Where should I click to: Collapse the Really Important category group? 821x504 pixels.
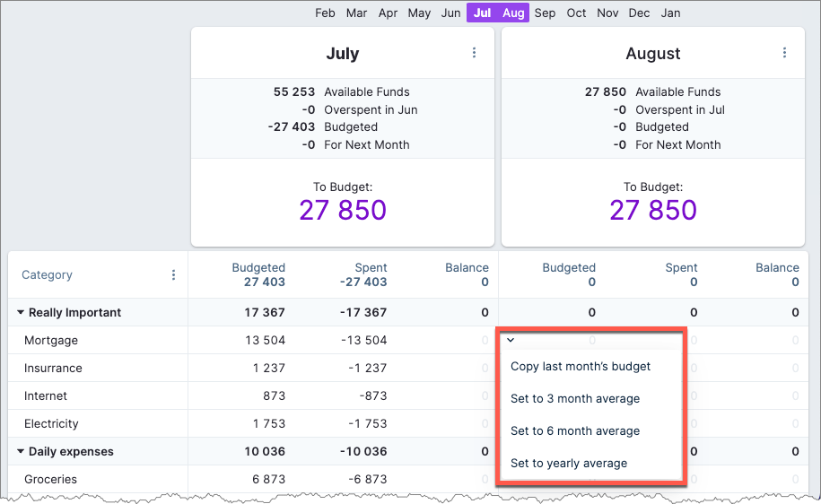click(21, 313)
